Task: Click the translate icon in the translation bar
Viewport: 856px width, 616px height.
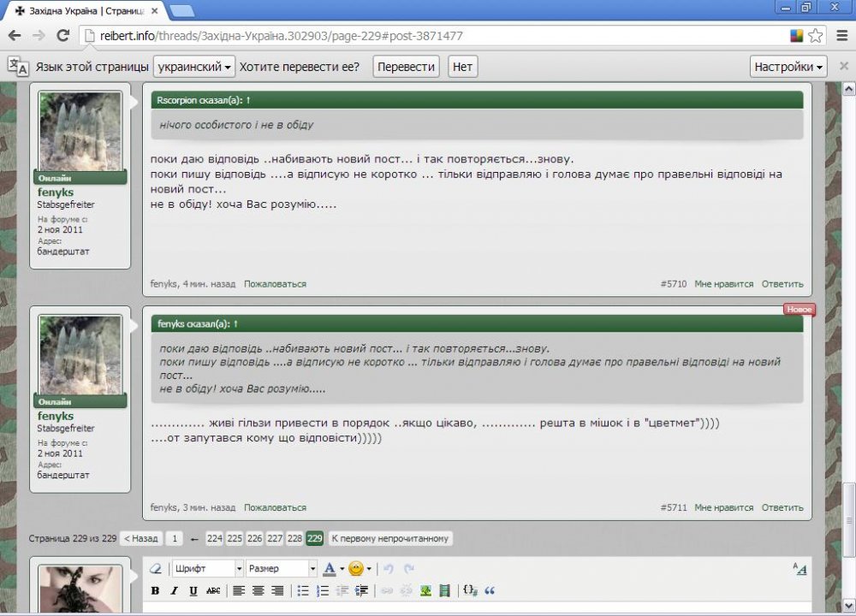Action: pos(17,66)
